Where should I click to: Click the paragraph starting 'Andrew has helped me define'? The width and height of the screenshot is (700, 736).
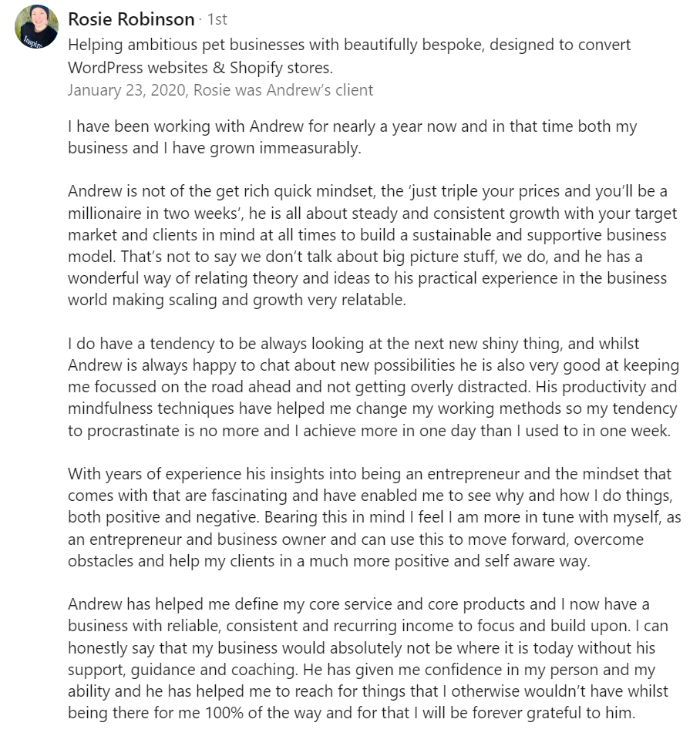(368, 659)
